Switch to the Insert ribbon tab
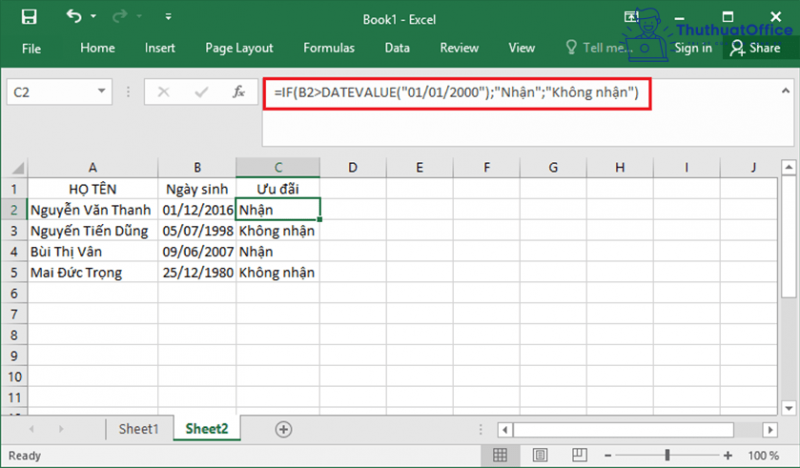 point(160,48)
